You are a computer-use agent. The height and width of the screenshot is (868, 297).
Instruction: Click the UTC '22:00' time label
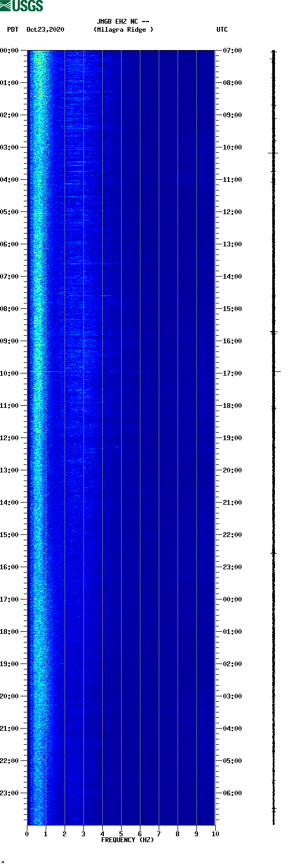(232, 535)
